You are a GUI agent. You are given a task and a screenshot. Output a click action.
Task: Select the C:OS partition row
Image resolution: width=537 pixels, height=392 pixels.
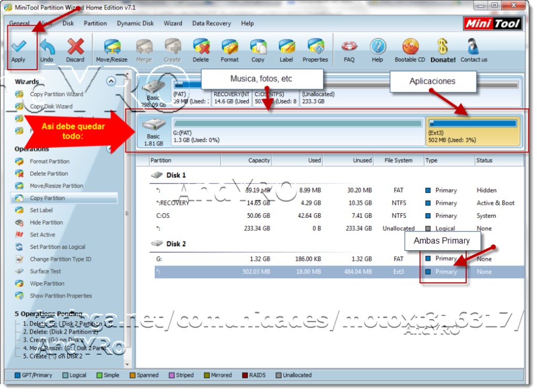[339, 216]
